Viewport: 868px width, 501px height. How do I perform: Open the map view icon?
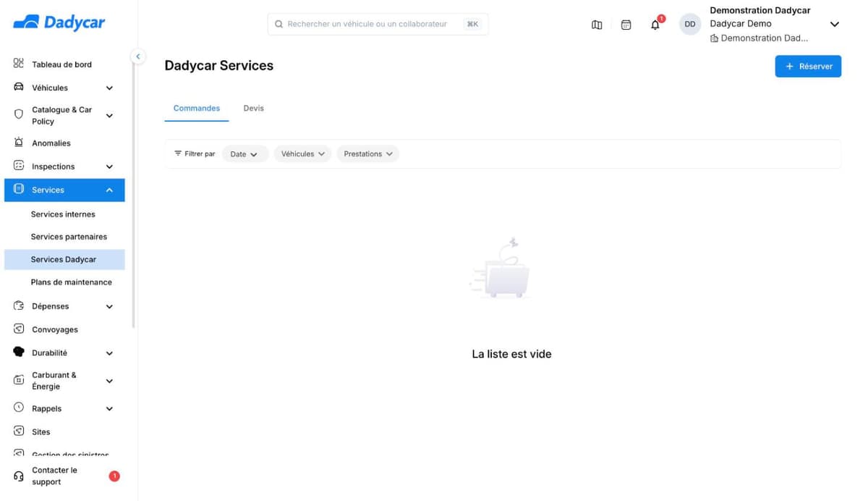597,25
